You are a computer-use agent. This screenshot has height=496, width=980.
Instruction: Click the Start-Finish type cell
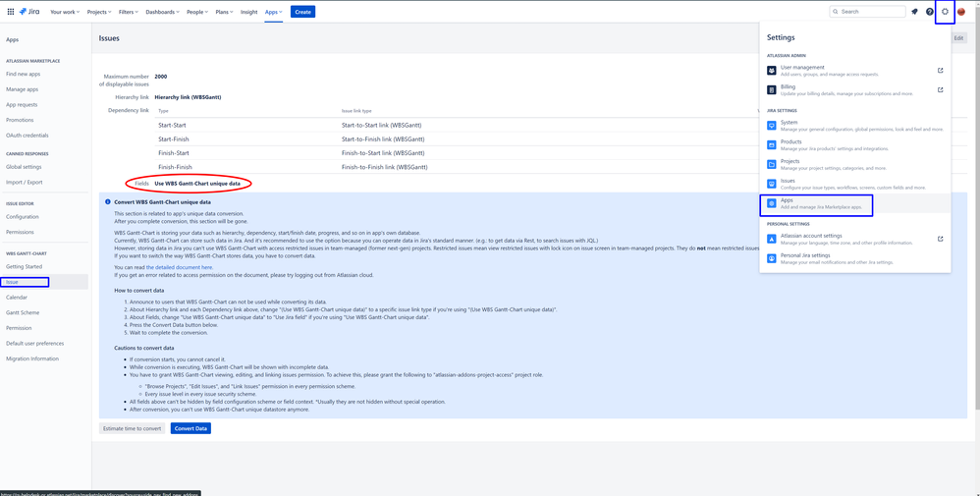coord(174,138)
